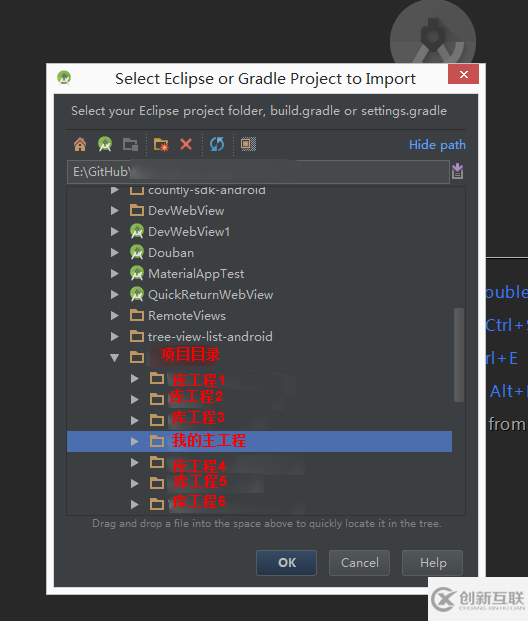
Task: Expand the RemoteViews folder node
Action: coord(115,316)
